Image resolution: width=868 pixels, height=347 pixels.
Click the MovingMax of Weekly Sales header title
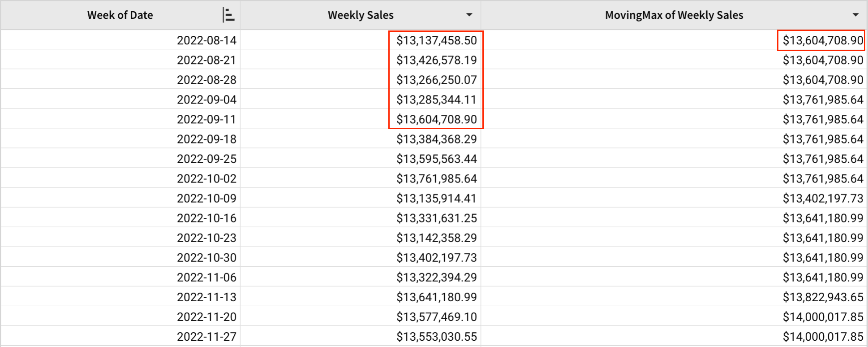coord(674,15)
